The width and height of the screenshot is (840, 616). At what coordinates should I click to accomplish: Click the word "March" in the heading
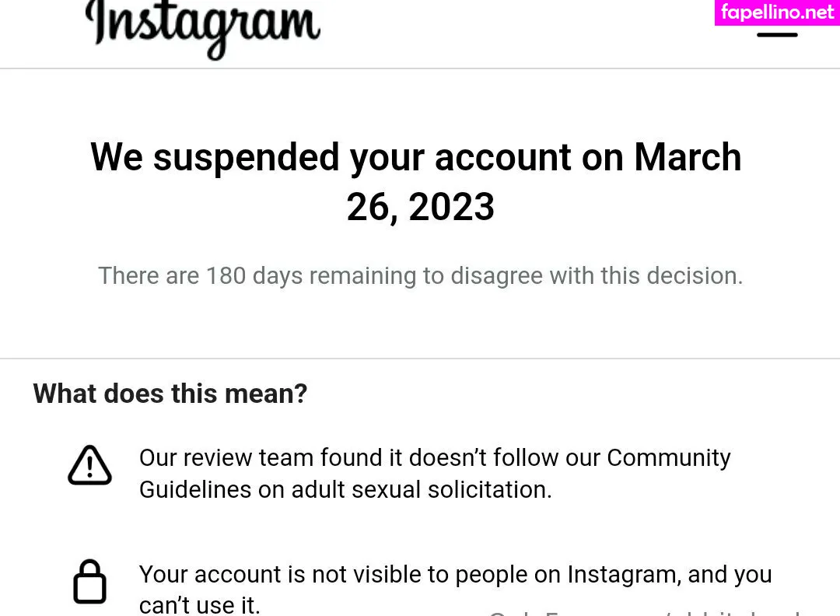[688, 157]
